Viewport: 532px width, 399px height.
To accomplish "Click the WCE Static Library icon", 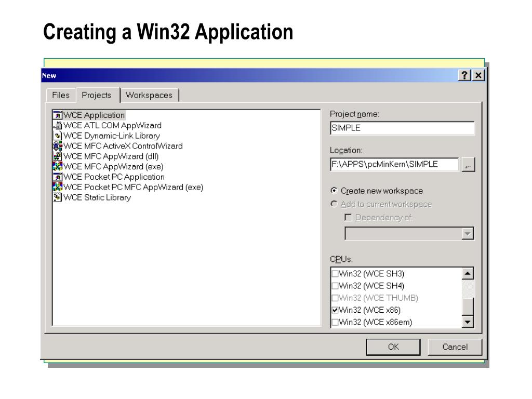I will [58, 197].
